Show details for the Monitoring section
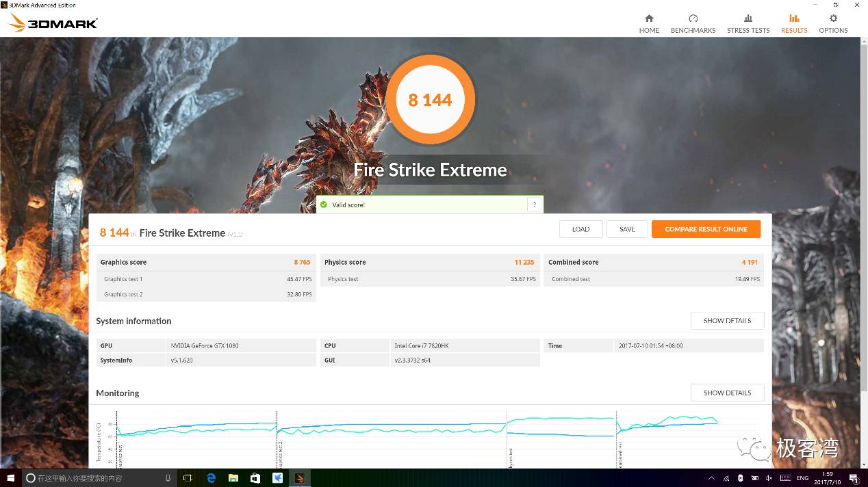 pyautogui.click(x=727, y=393)
